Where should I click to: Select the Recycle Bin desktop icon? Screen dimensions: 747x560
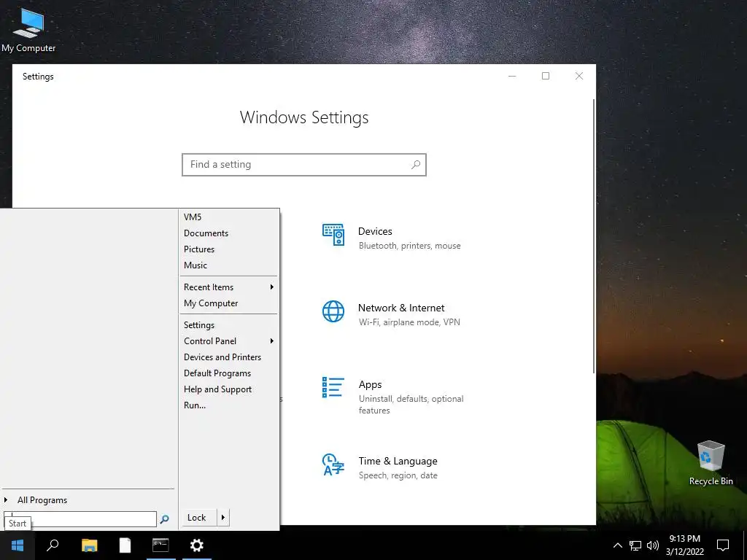[x=711, y=463]
